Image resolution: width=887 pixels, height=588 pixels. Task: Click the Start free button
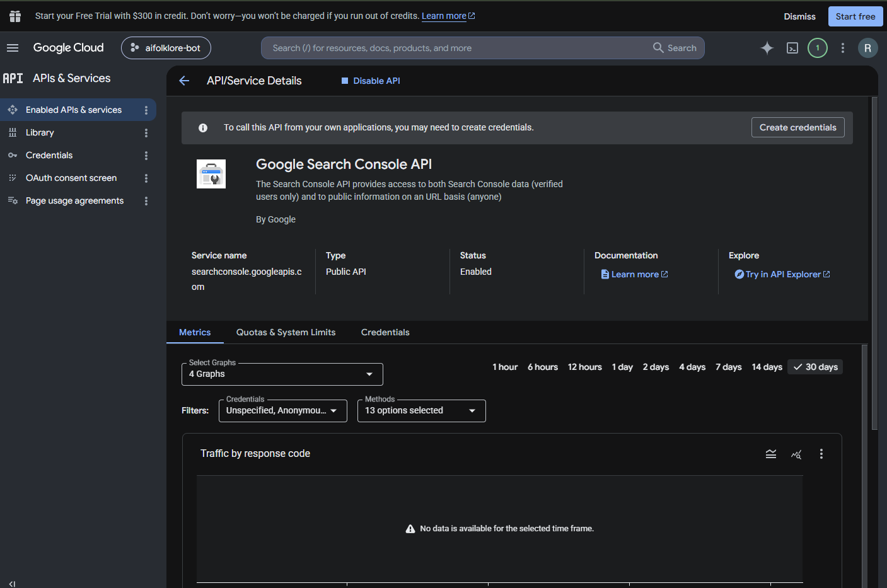coord(855,16)
